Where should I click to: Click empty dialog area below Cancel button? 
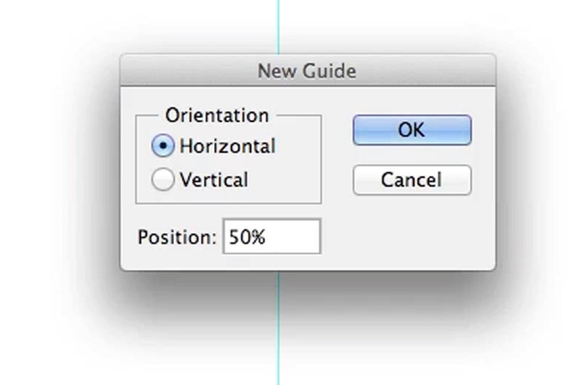pyautogui.click(x=412, y=233)
